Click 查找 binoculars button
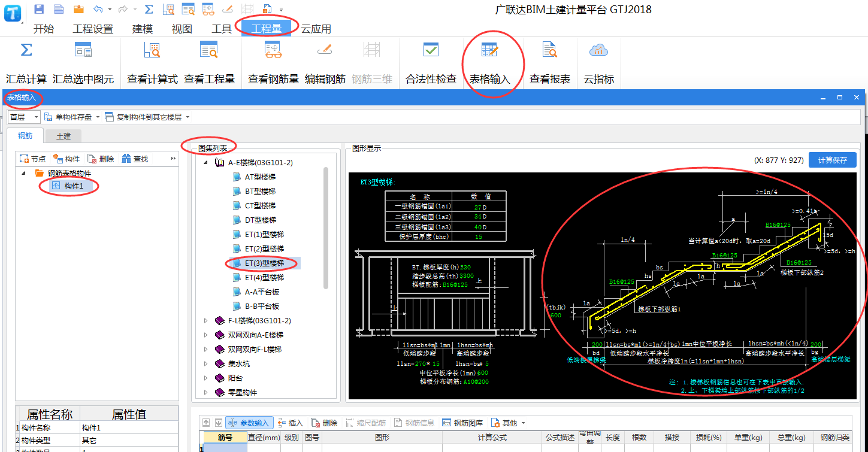Image resolution: width=868 pixels, height=452 pixels. coord(135,159)
